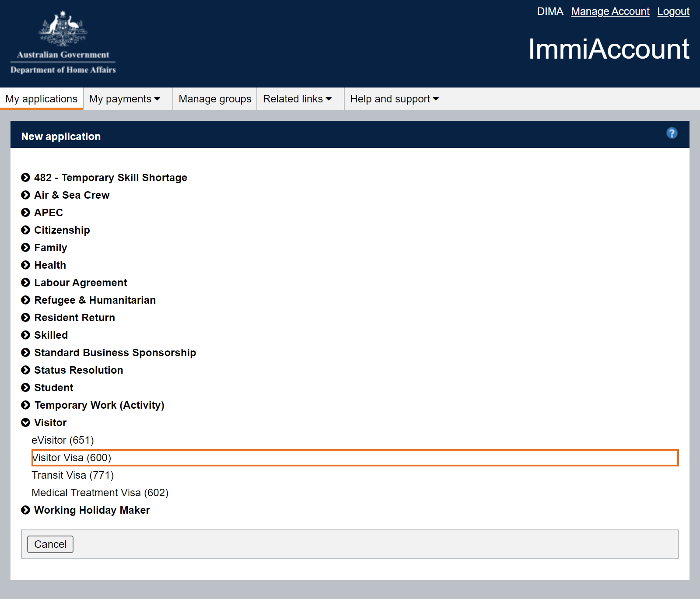Click the APEC category label
700x599 pixels.
click(x=49, y=213)
